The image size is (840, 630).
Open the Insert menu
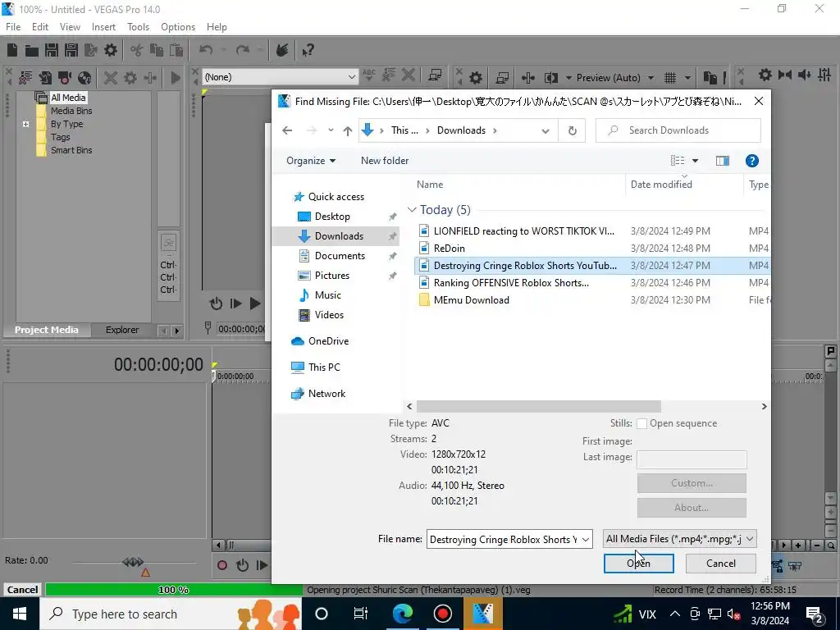(x=103, y=27)
